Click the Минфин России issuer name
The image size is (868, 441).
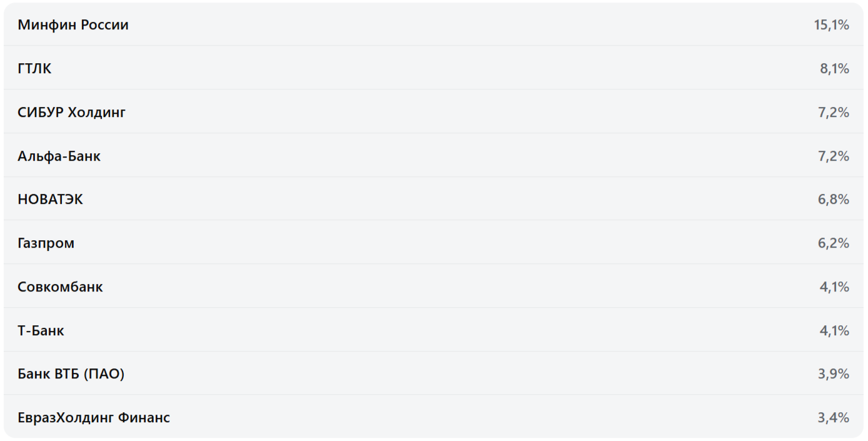tap(73, 25)
